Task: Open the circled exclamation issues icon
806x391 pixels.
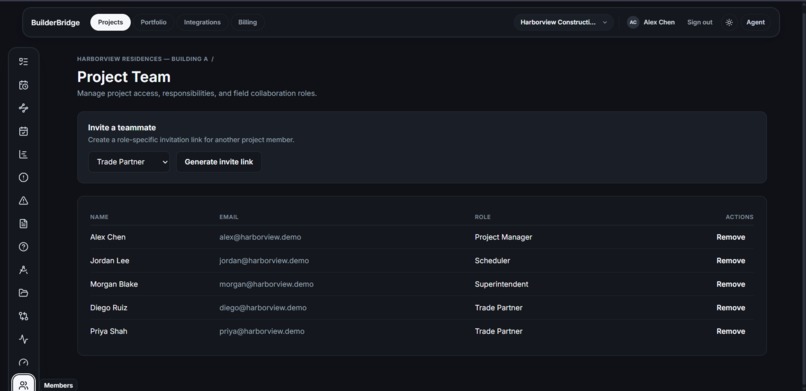Action: [23, 177]
